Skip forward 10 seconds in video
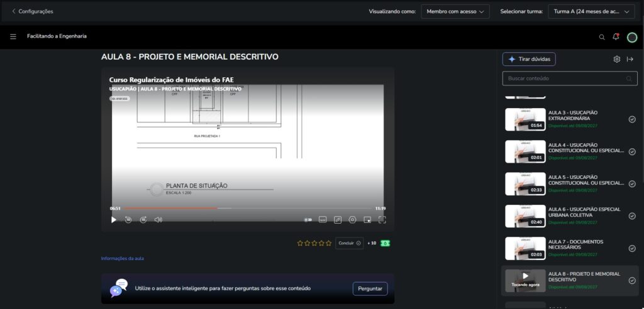Screen dimensions: 644x309 143,220
